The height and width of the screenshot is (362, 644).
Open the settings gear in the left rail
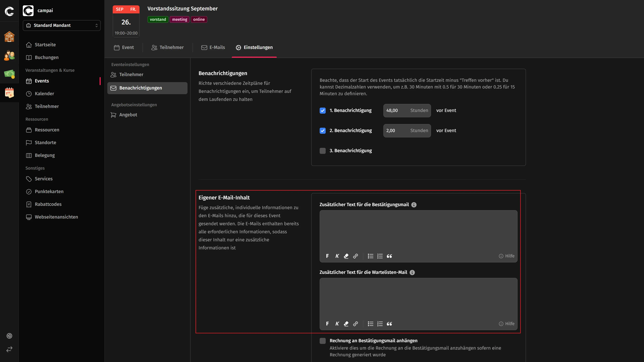click(x=9, y=336)
